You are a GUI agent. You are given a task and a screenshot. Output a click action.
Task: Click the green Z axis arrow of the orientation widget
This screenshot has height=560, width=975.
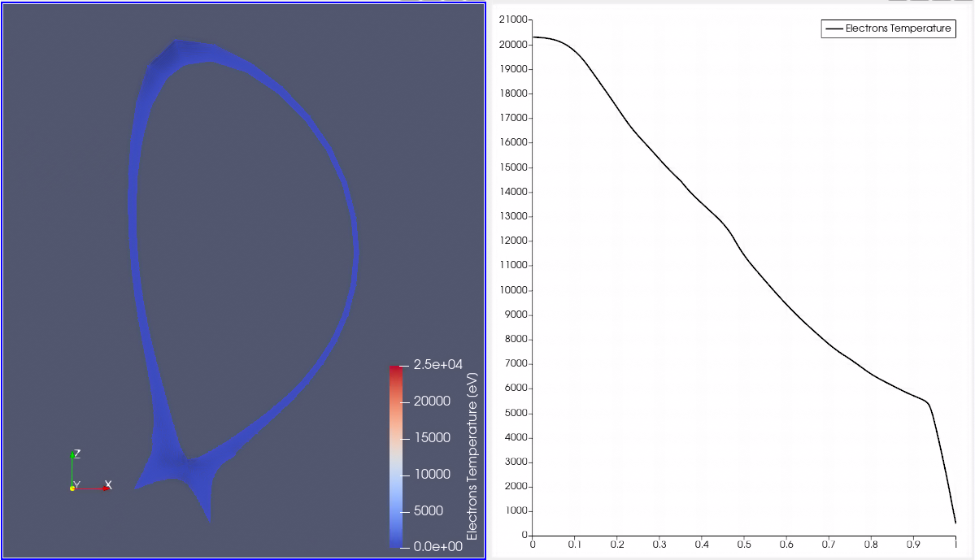click(72, 469)
